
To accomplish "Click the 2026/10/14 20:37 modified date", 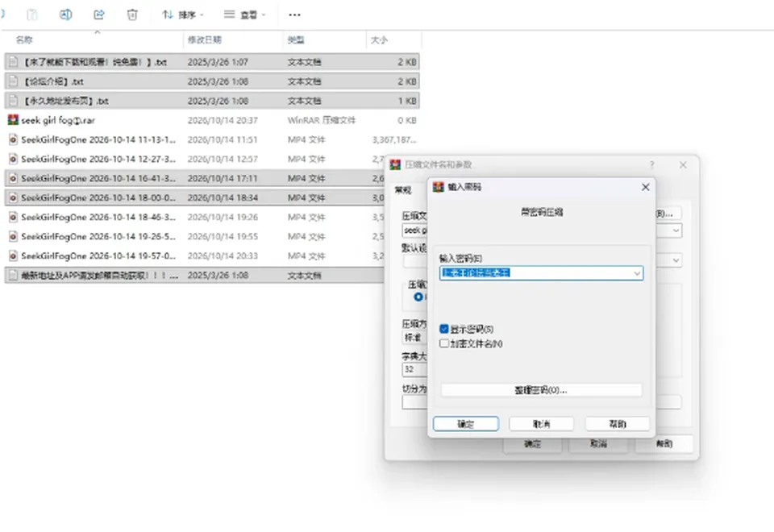I will [223, 120].
